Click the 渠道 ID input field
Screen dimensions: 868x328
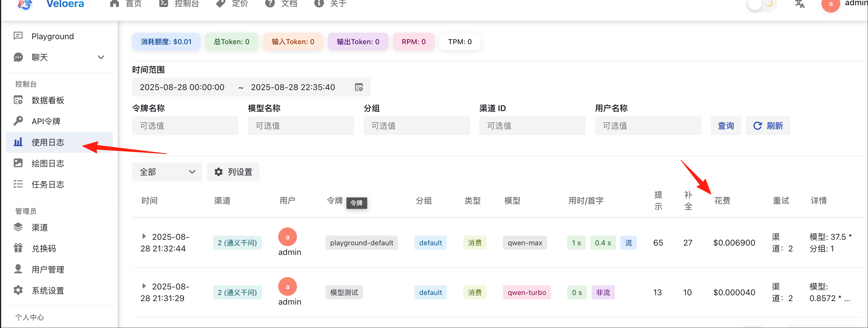[532, 126]
